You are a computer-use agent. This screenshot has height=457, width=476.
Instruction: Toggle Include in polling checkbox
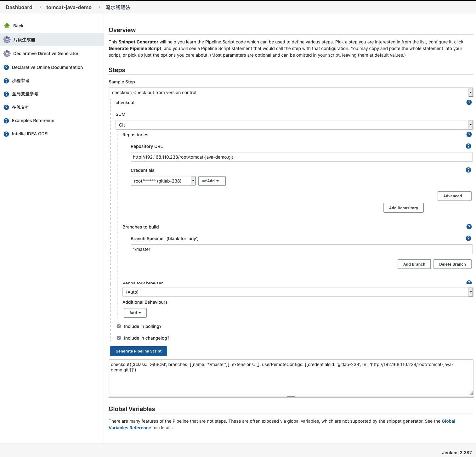click(x=119, y=326)
